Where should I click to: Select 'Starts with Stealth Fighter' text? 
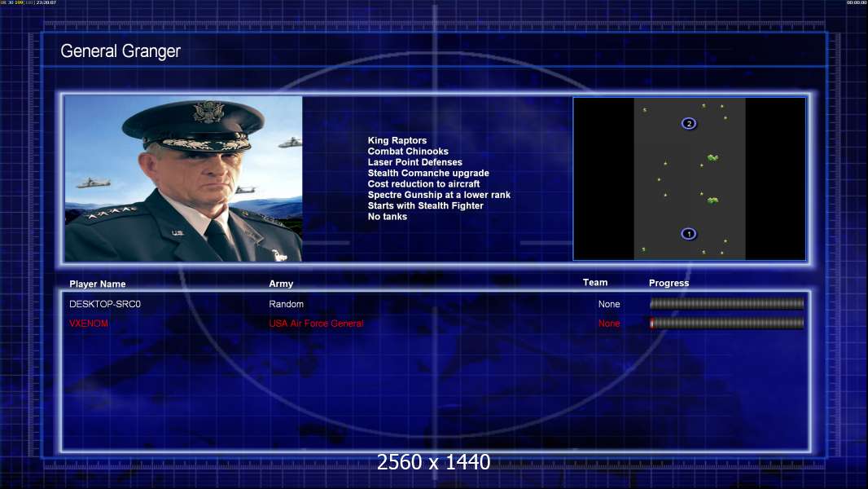tap(425, 205)
